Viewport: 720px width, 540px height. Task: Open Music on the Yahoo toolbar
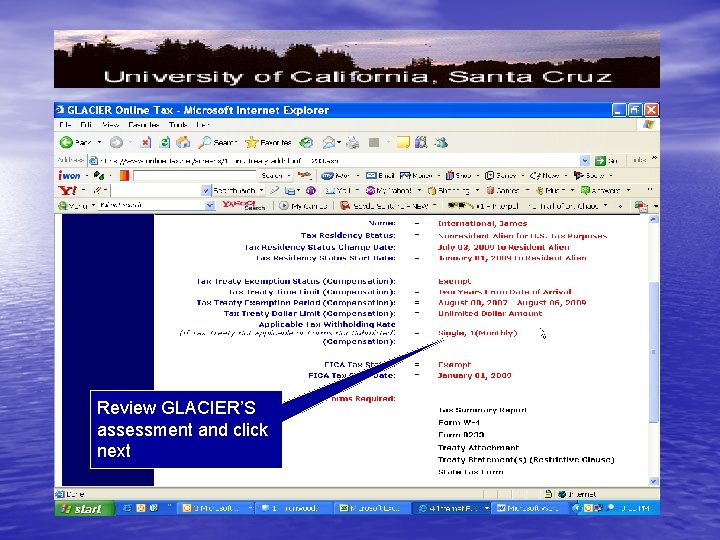click(550, 190)
